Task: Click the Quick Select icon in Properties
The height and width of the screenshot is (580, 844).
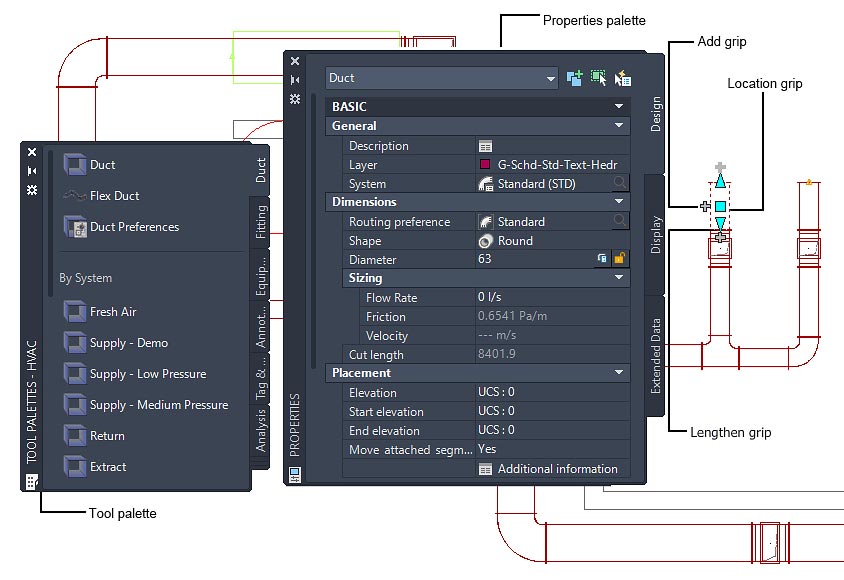Action: click(622, 78)
